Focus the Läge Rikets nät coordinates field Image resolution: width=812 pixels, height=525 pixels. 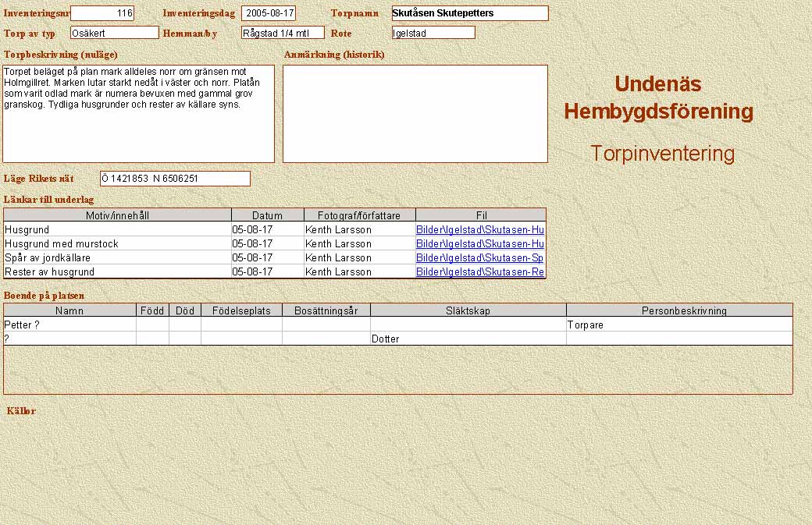coord(175,179)
